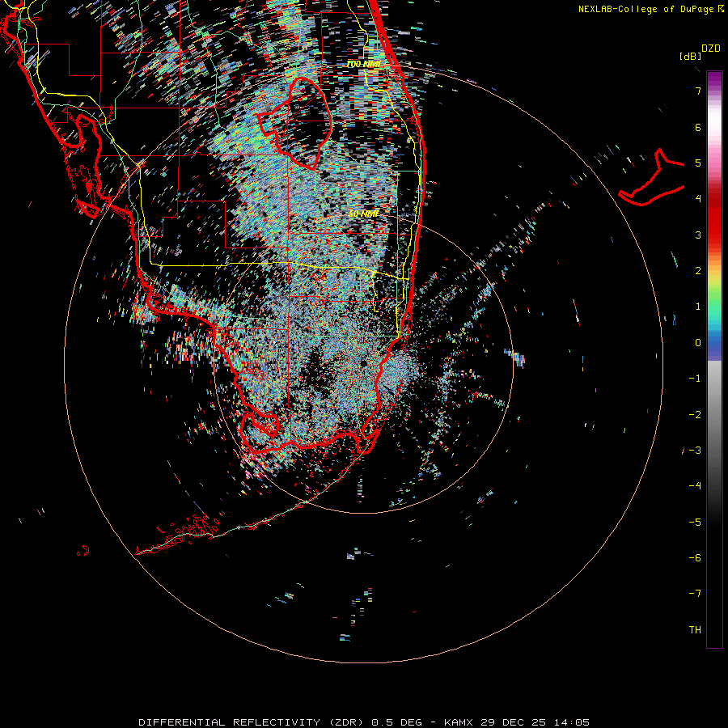Pick the red 3 dB color band

pos(714,235)
